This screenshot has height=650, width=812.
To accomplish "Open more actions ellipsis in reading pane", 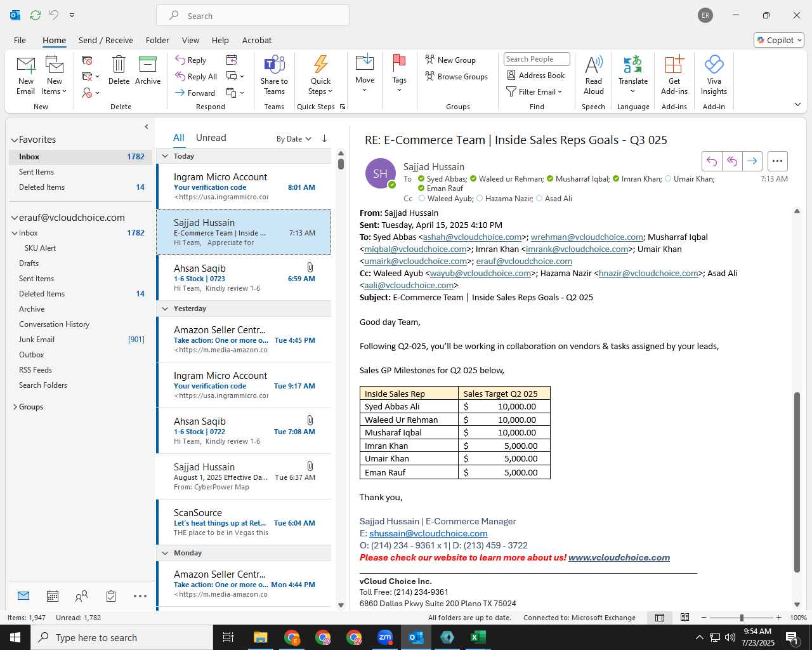I will click(778, 161).
